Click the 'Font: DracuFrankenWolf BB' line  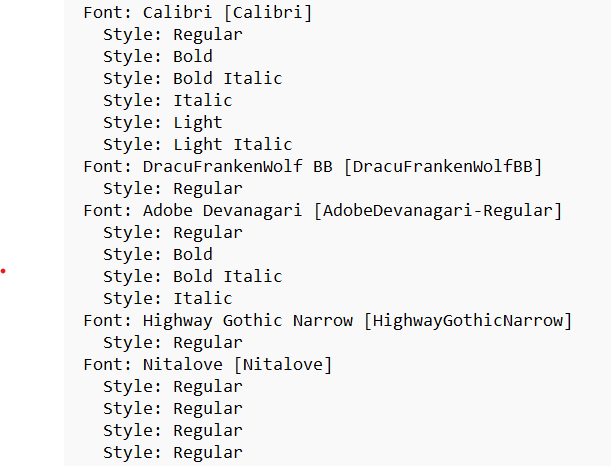[x=313, y=167]
